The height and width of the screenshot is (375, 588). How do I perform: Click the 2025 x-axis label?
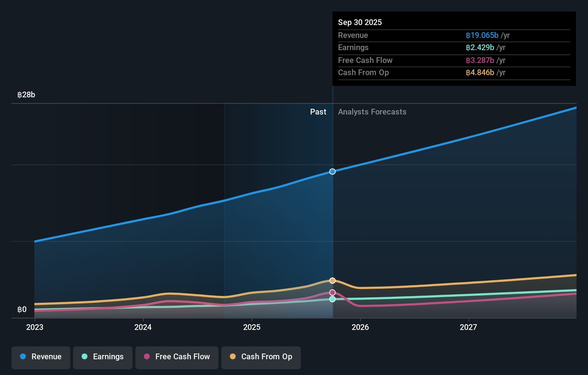252,327
